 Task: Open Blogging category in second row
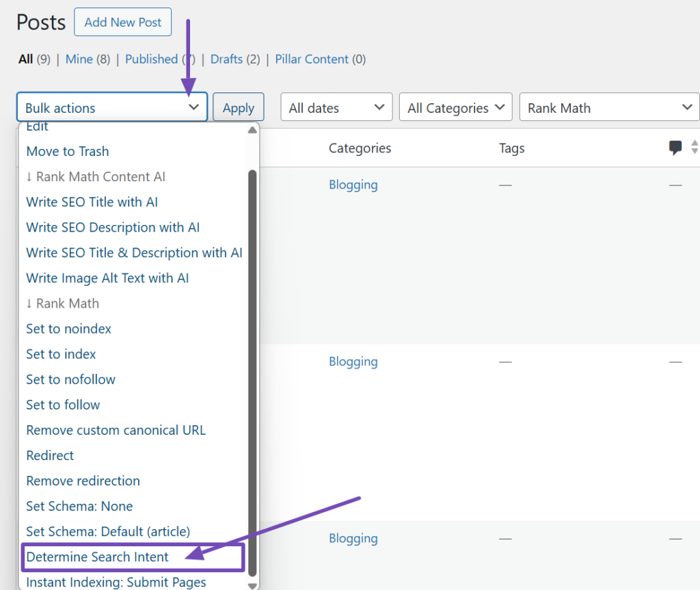click(x=353, y=362)
